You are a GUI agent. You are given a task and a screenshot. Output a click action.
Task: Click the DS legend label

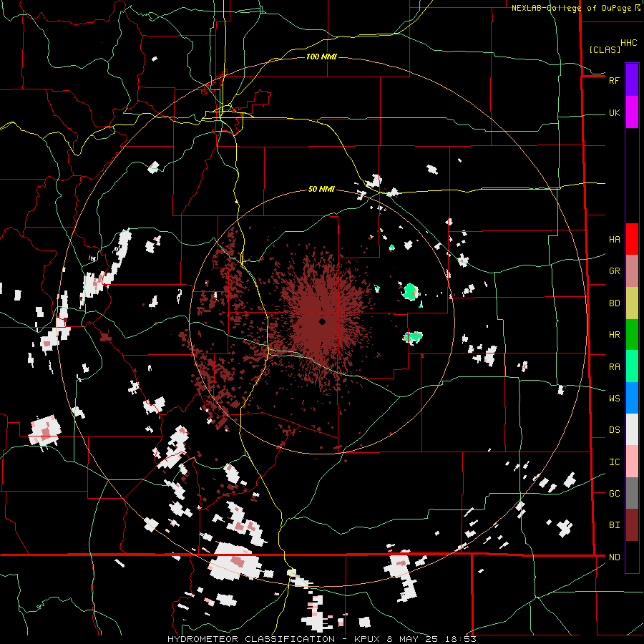(614, 430)
